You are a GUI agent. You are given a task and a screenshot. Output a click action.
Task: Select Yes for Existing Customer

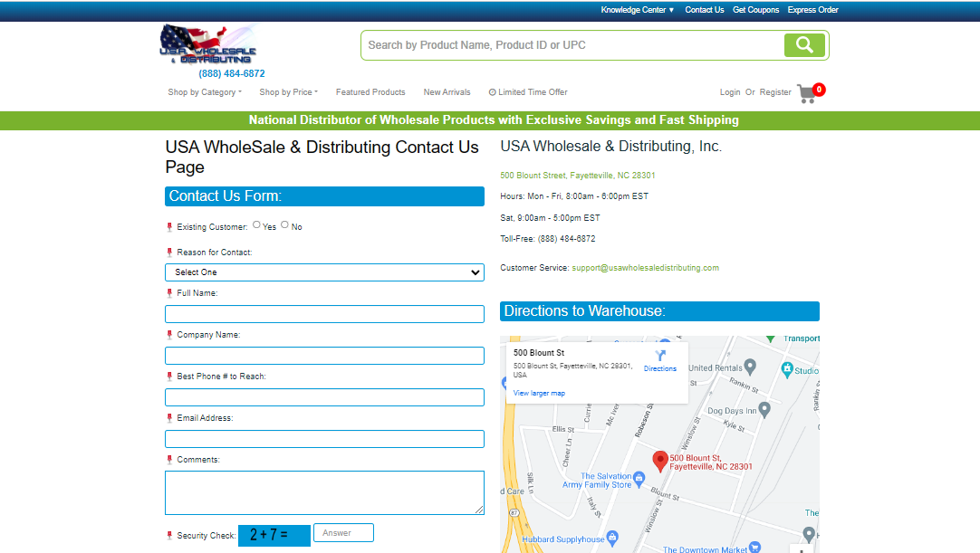256,225
